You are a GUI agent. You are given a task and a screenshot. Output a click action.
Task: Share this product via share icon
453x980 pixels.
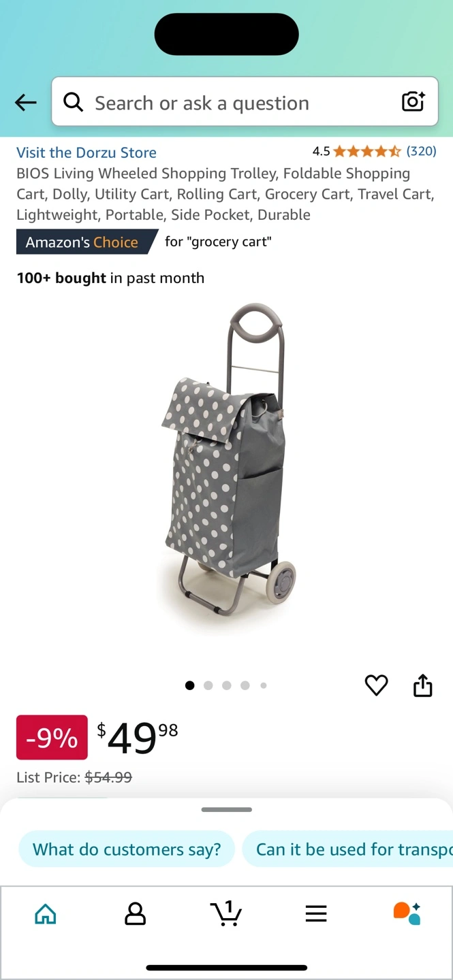(x=423, y=685)
